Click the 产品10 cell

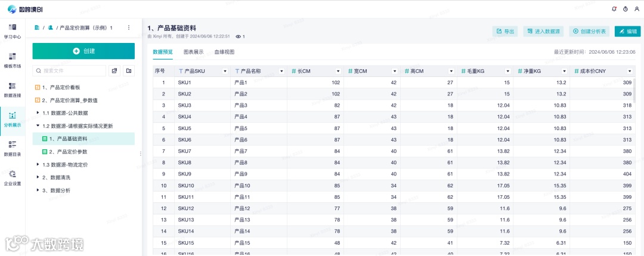click(258, 186)
